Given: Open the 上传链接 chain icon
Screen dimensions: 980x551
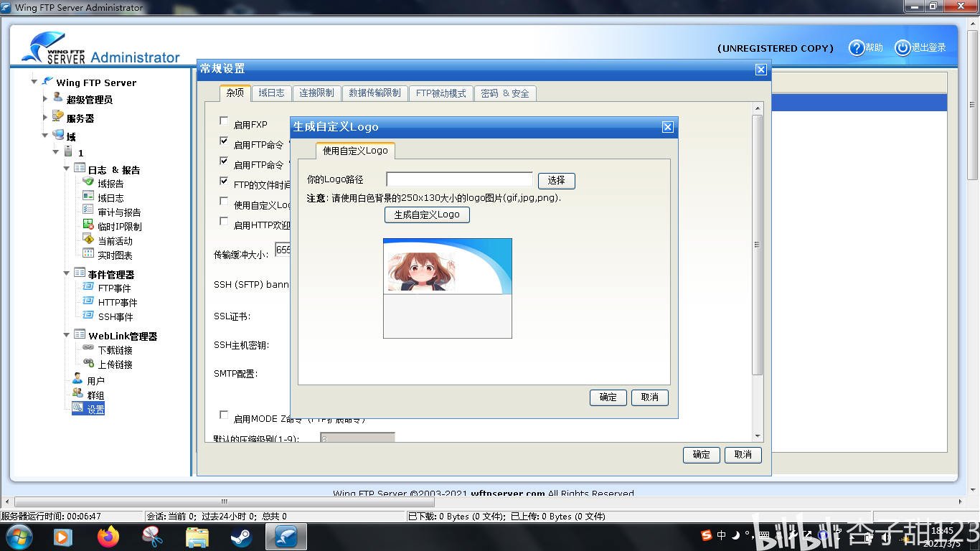Looking at the screenshot, I should [88, 362].
